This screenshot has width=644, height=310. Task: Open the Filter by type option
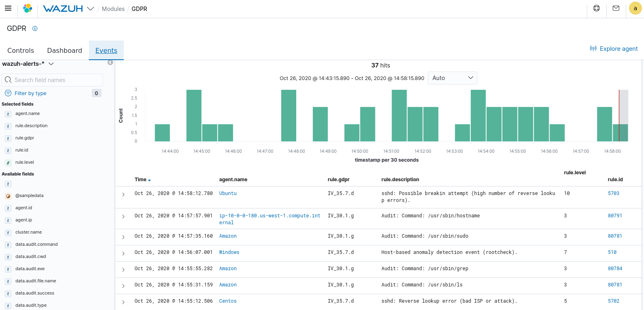[30, 93]
